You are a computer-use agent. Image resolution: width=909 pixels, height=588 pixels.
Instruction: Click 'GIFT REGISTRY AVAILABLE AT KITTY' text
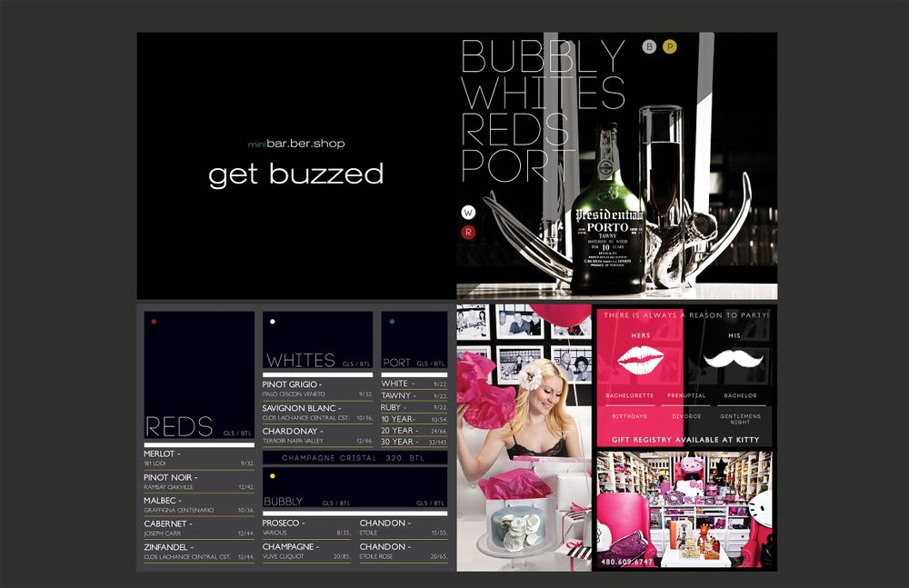click(685, 440)
